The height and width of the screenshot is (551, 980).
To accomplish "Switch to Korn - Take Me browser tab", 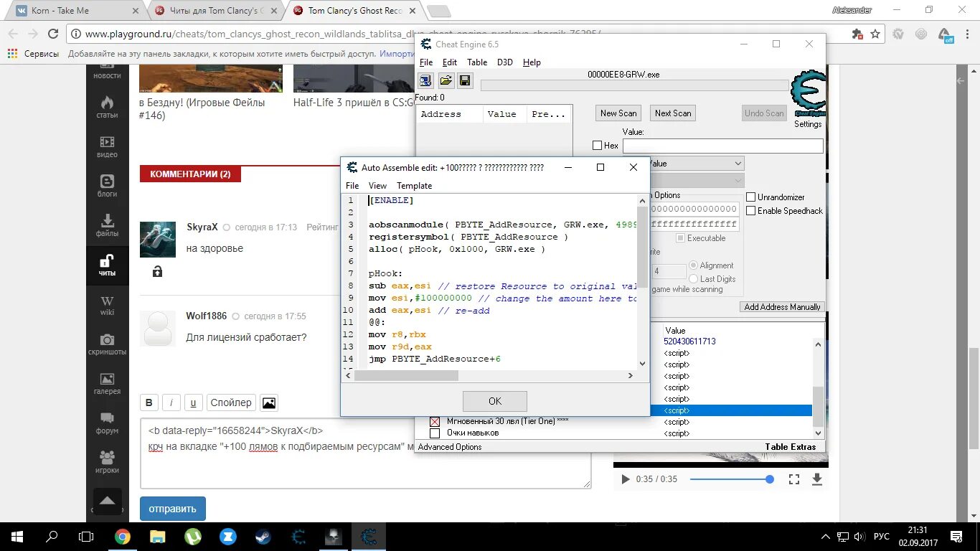I will pos(73,11).
